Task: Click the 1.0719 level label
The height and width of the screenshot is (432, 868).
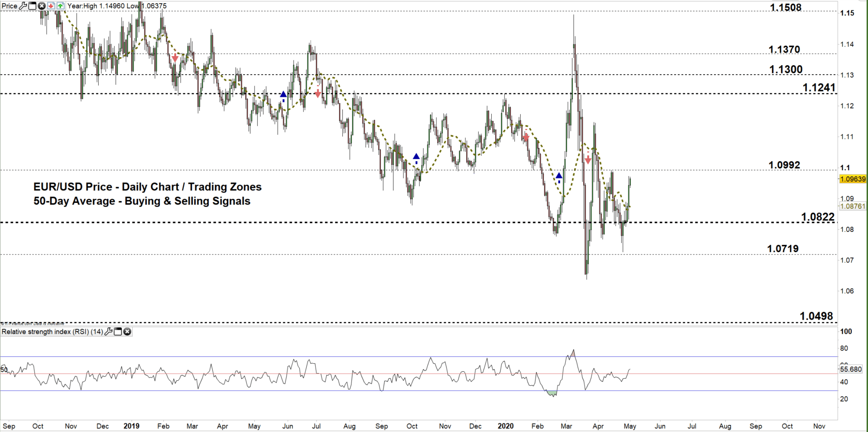Action: [783, 248]
